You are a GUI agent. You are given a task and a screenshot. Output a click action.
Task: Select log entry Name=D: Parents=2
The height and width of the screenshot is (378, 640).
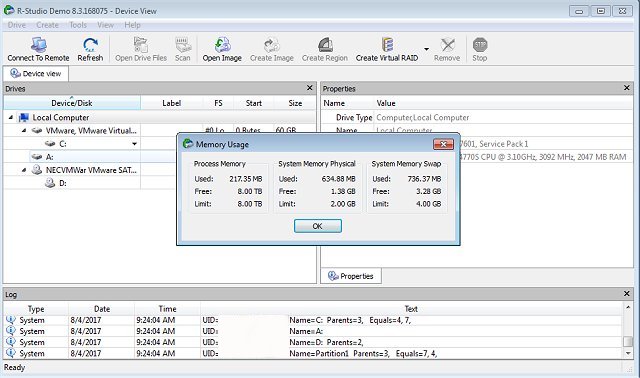(313, 342)
